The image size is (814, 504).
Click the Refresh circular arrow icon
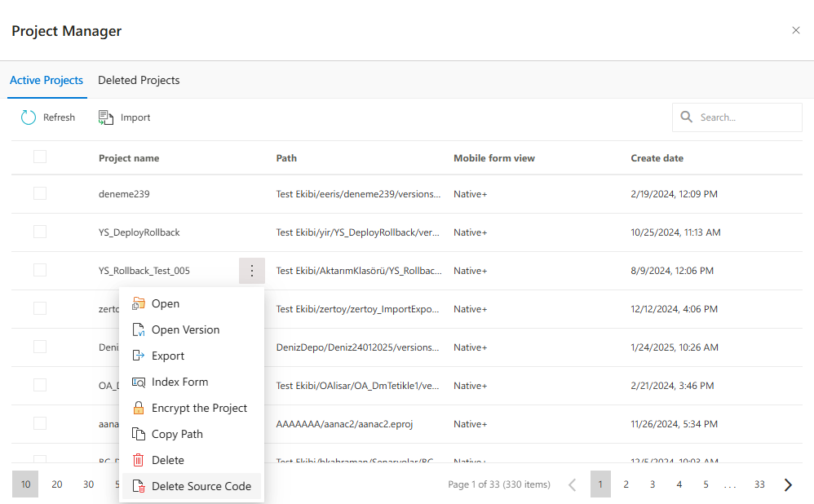(x=28, y=117)
